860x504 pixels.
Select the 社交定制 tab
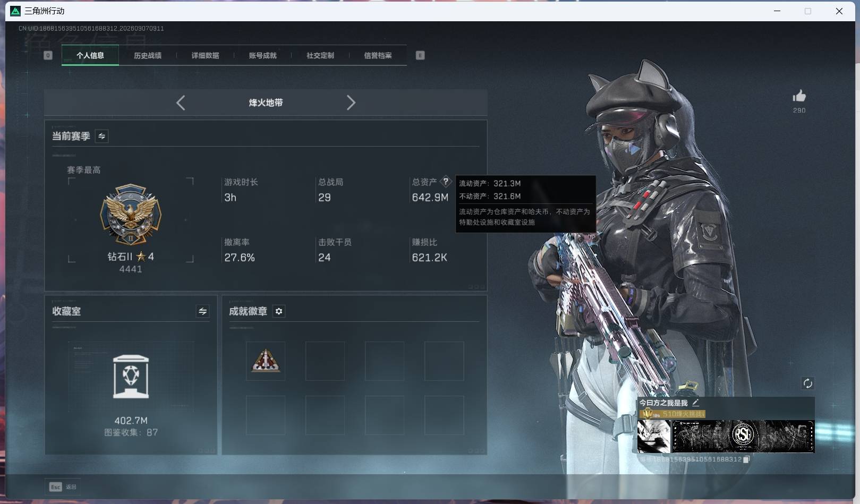click(x=320, y=55)
